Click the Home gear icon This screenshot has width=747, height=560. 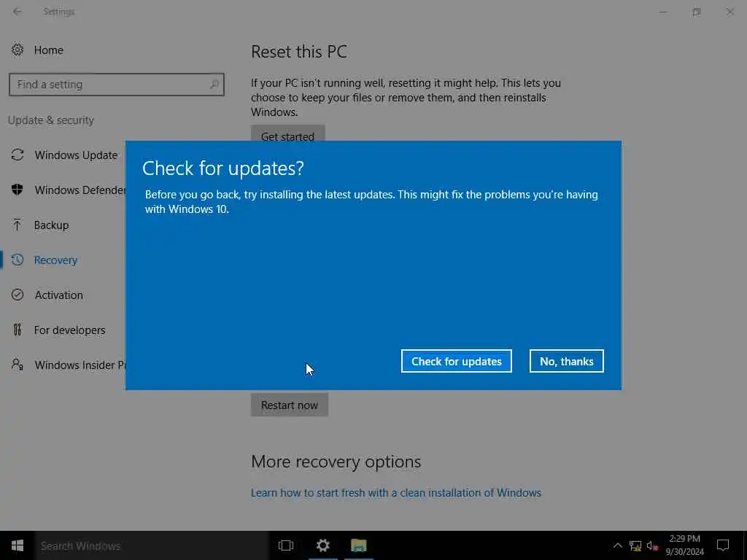(18, 50)
